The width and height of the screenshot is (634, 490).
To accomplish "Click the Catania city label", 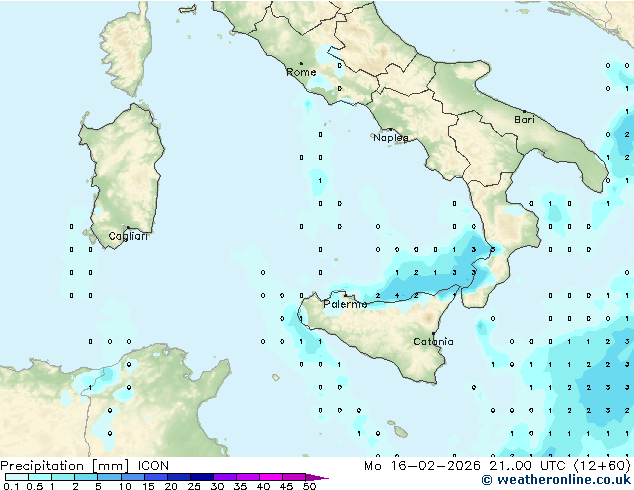I will [x=433, y=342].
